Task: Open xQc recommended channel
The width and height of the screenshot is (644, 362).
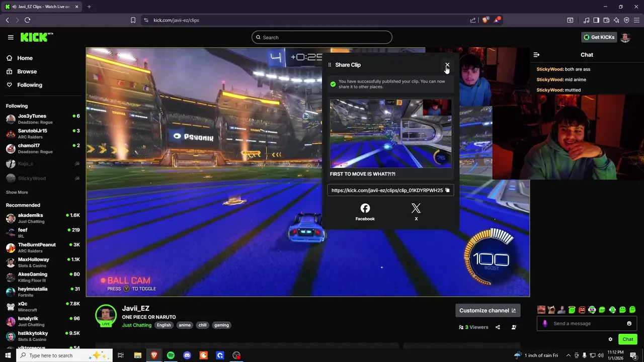Action: (43, 306)
